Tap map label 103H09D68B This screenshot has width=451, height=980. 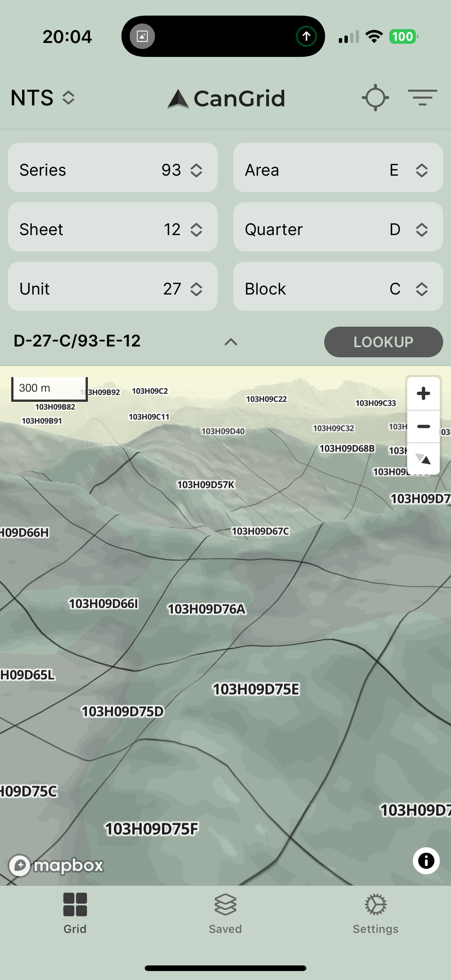(x=347, y=449)
